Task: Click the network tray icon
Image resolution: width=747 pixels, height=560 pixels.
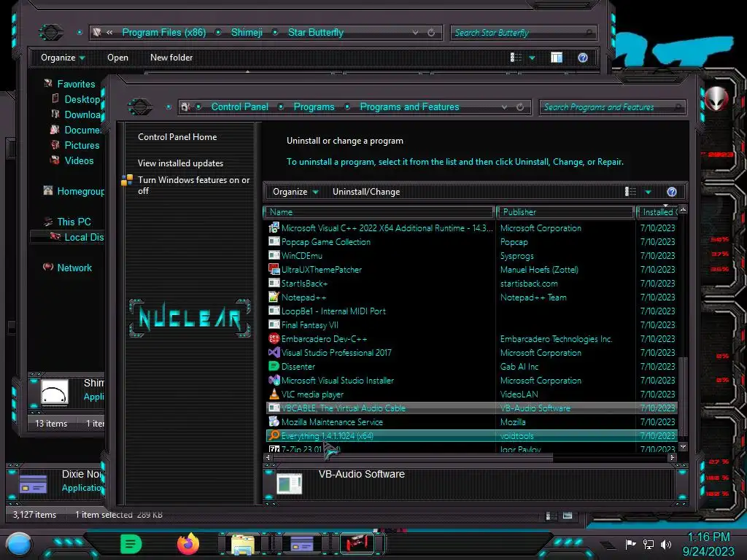Action: (649, 544)
